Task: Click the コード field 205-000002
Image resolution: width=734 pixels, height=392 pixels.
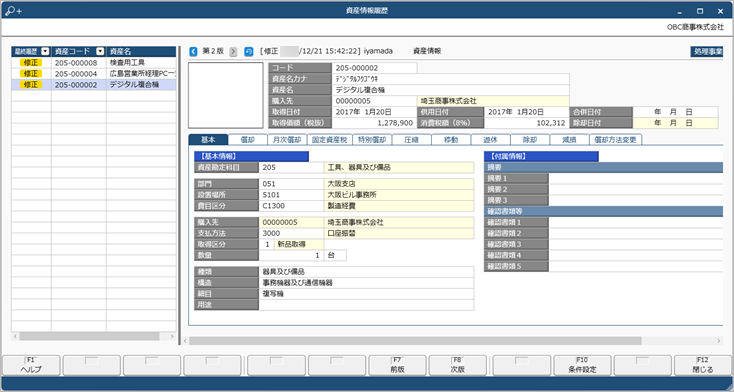Action: 374,68
